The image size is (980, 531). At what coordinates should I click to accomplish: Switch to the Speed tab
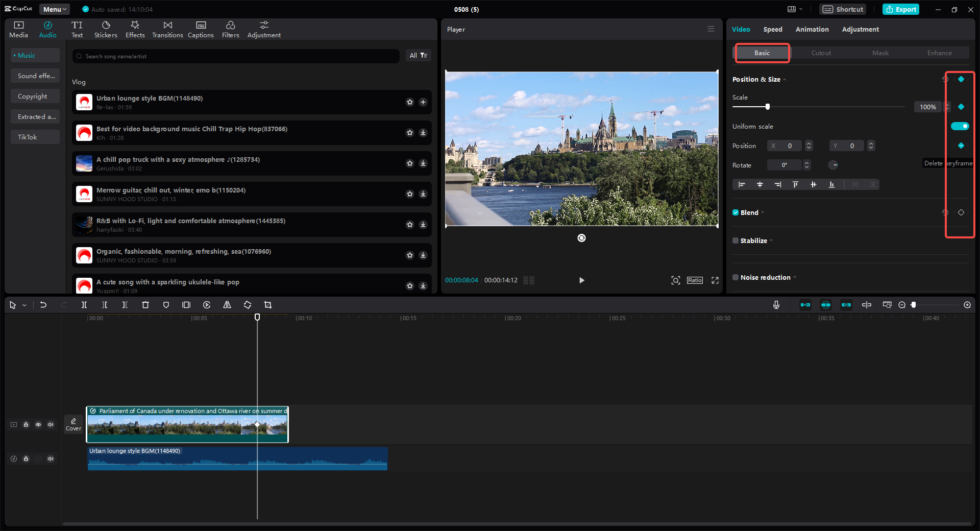click(x=772, y=29)
